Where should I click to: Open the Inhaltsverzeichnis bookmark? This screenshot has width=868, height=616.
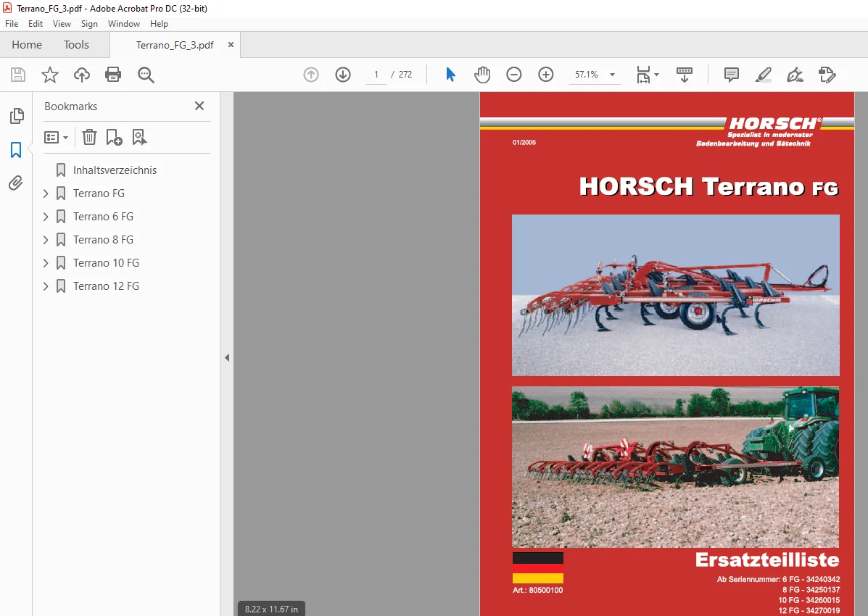115,170
